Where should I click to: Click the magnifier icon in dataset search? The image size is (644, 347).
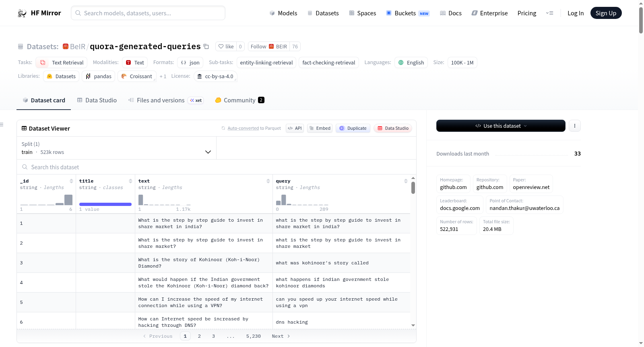pyautogui.click(x=25, y=167)
